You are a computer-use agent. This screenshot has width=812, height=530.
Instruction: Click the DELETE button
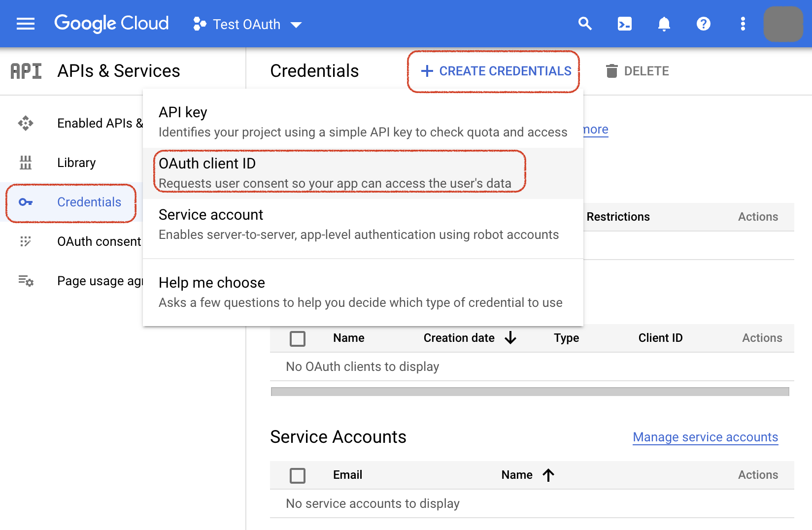click(638, 71)
